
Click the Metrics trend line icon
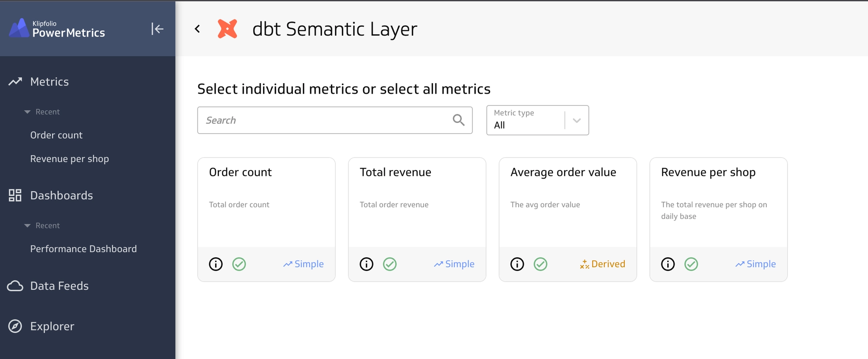pyautogui.click(x=15, y=81)
